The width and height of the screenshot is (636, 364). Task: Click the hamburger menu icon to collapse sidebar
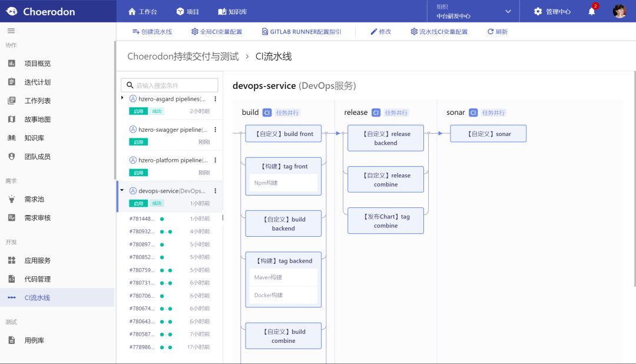click(11, 31)
